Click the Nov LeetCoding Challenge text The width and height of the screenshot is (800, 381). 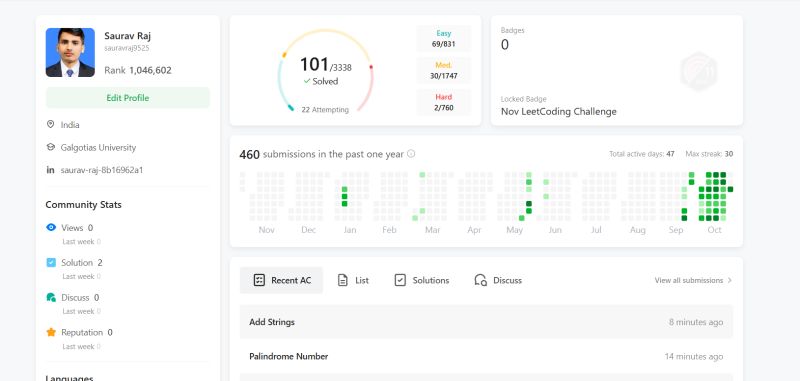559,112
